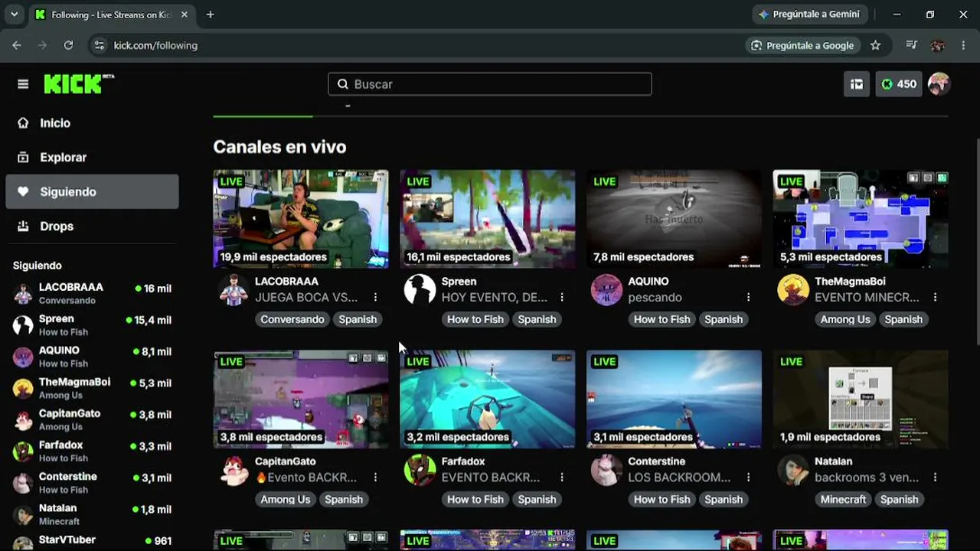This screenshot has height=551, width=980.
Task: Open options menu for CapitanGato card
Action: [375, 477]
